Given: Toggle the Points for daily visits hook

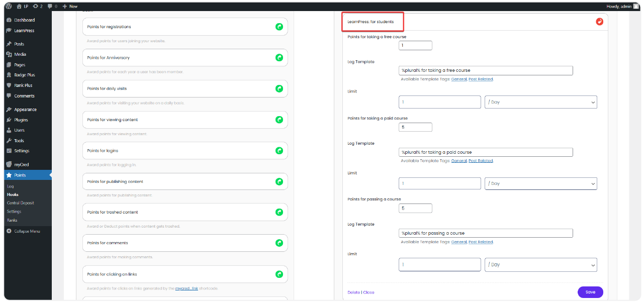Looking at the screenshot, I should tap(279, 88).
